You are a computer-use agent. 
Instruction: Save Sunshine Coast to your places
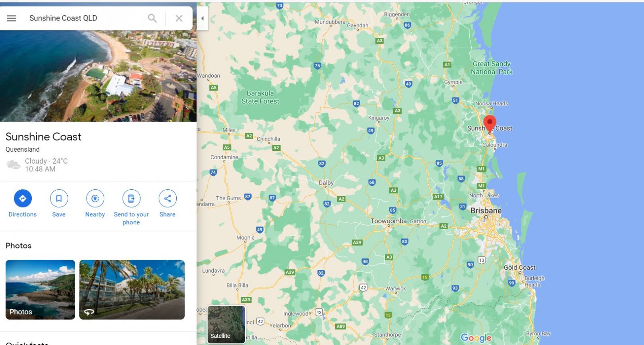point(59,203)
